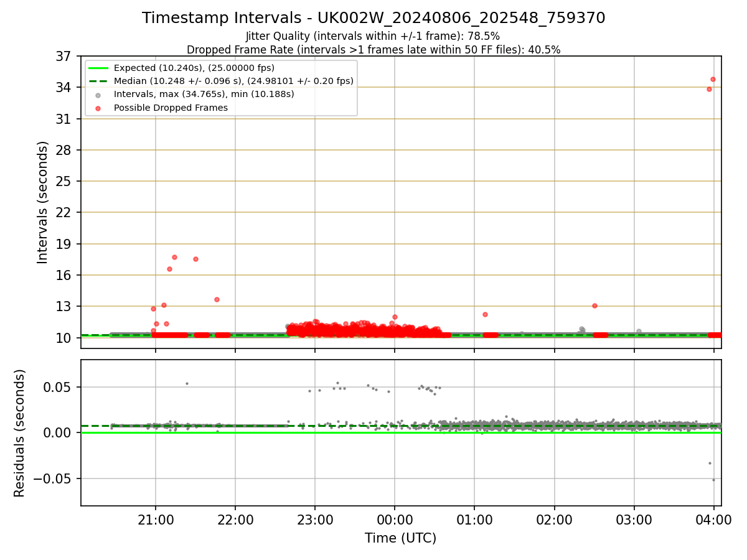Click the '25' y-axis tick label

click(64, 181)
